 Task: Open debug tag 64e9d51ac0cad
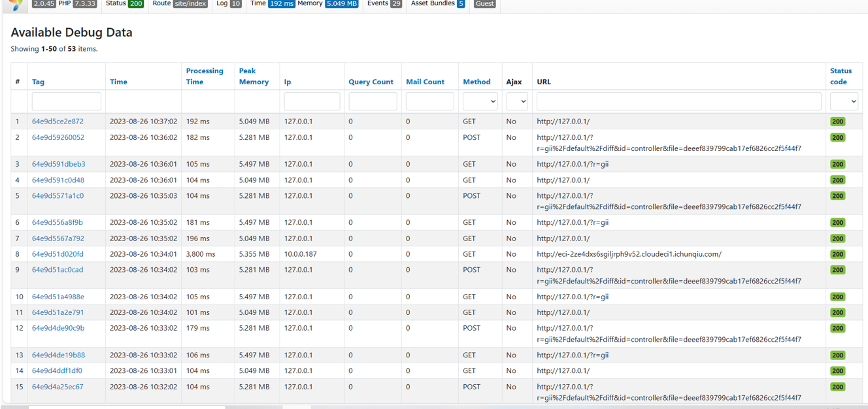[x=58, y=270]
